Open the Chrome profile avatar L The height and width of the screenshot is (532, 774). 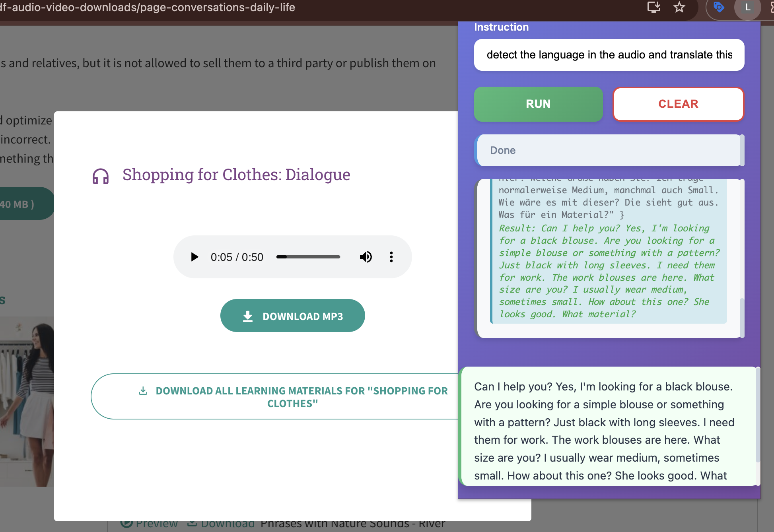click(748, 7)
